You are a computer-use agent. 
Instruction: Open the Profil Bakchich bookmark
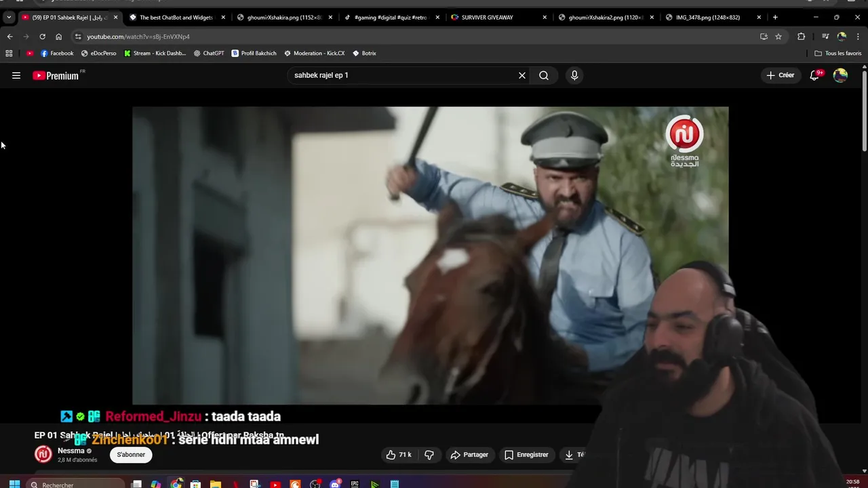254,53
